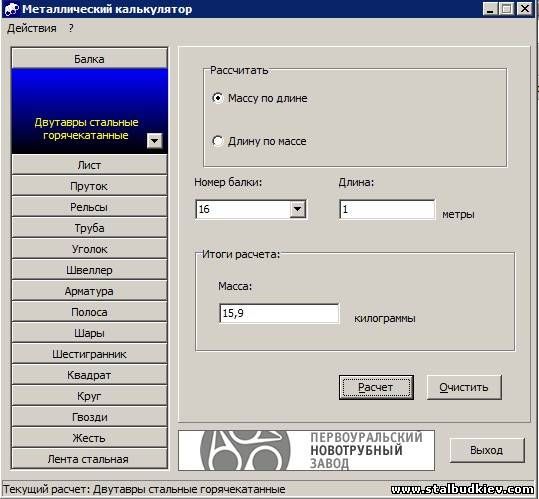Click the Длина input field
Screen dimensions: 539x499
pos(387,209)
